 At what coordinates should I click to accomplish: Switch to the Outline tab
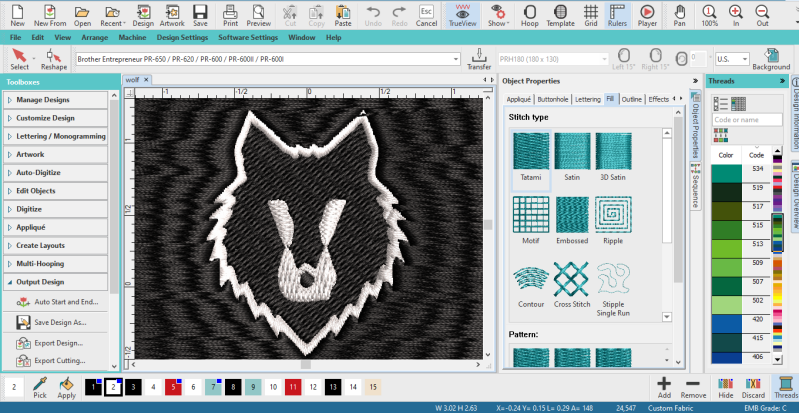(x=631, y=99)
